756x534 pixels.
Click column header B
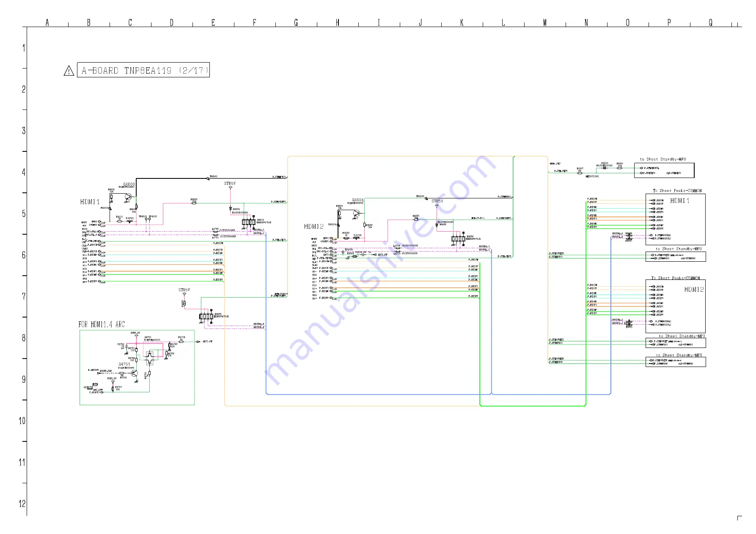point(89,22)
